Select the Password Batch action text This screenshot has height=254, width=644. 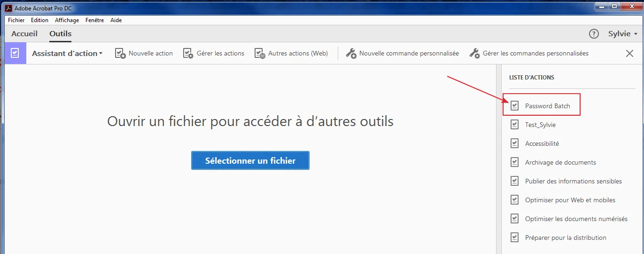click(x=548, y=106)
